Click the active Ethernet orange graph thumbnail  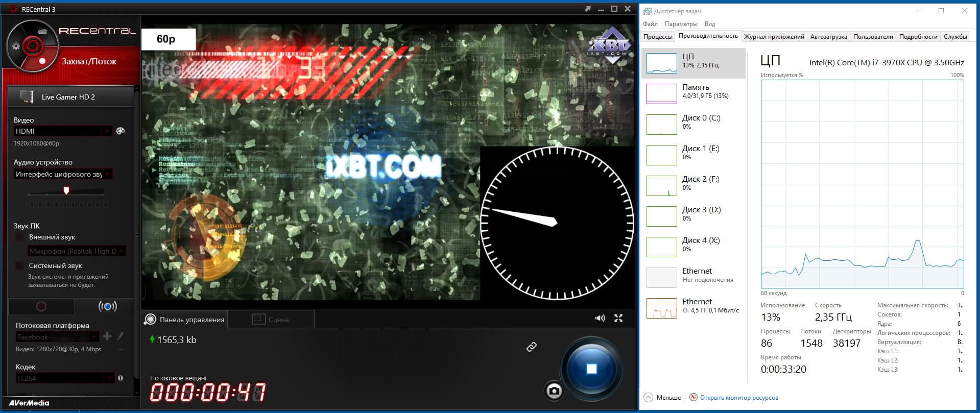point(662,308)
